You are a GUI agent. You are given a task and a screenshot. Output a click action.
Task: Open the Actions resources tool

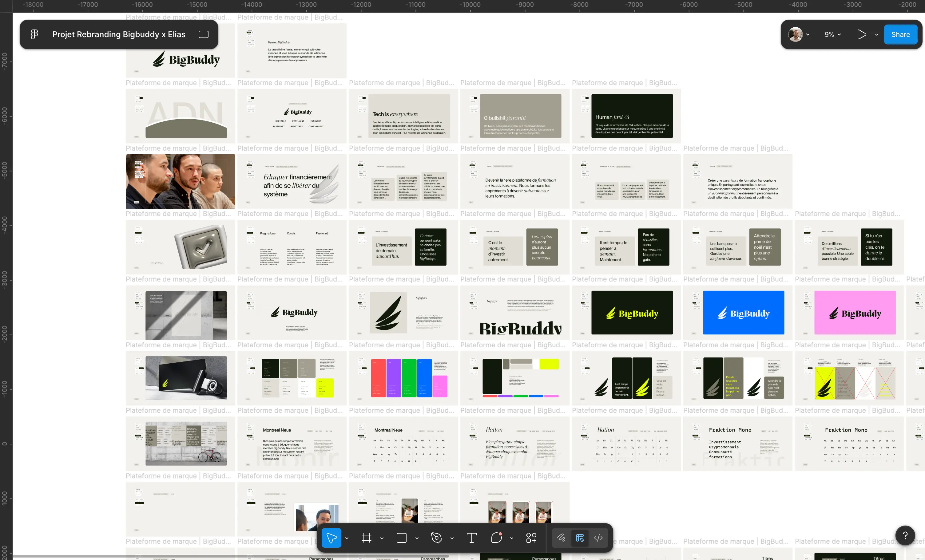coord(531,538)
